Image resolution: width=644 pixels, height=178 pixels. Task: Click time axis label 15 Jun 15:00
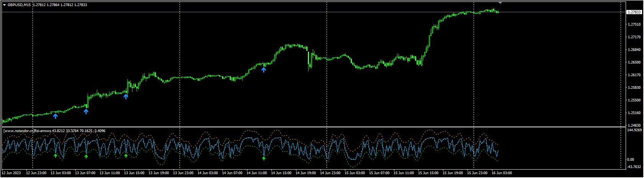428,173
